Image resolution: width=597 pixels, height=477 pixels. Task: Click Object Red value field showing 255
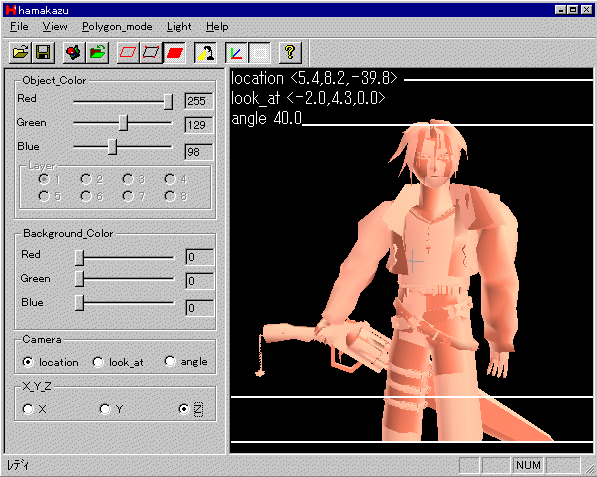199,101
